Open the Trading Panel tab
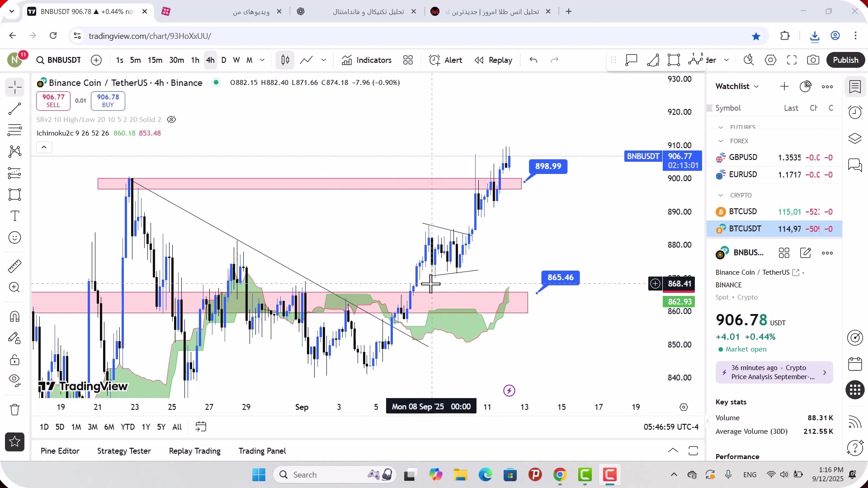868x488 pixels. [262, 451]
